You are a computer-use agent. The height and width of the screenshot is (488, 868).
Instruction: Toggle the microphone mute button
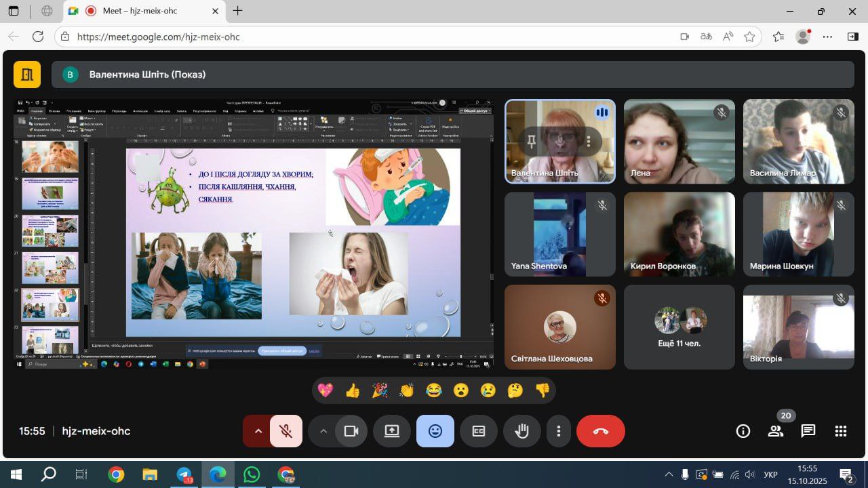coord(286,431)
